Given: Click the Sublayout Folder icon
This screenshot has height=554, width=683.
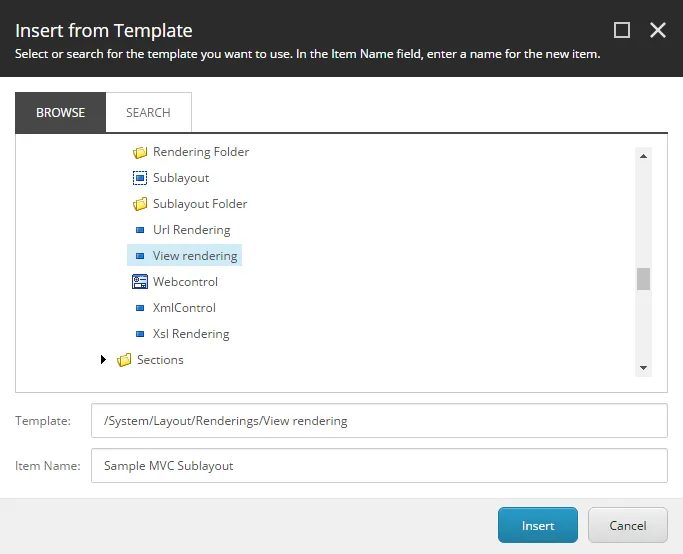Looking at the screenshot, I should pyautogui.click(x=140, y=204).
